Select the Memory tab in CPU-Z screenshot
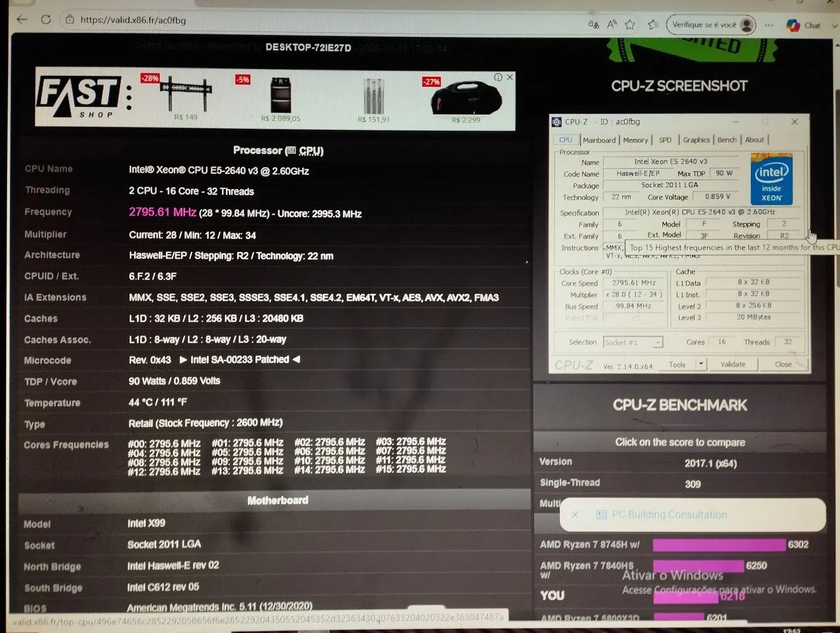This screenshot has width=840, height=633. [x=635, y=141]
